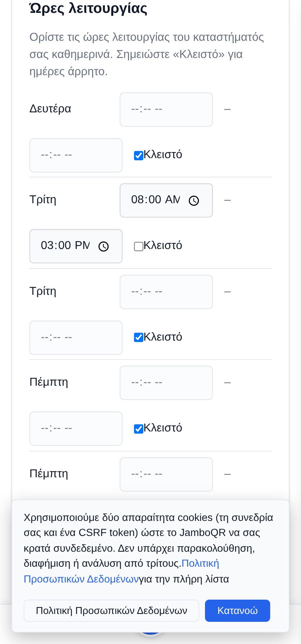Select the 08:00 AM opening time input
Image resolution: width=301 pixels, height=644 pixels.
point(166,200)
